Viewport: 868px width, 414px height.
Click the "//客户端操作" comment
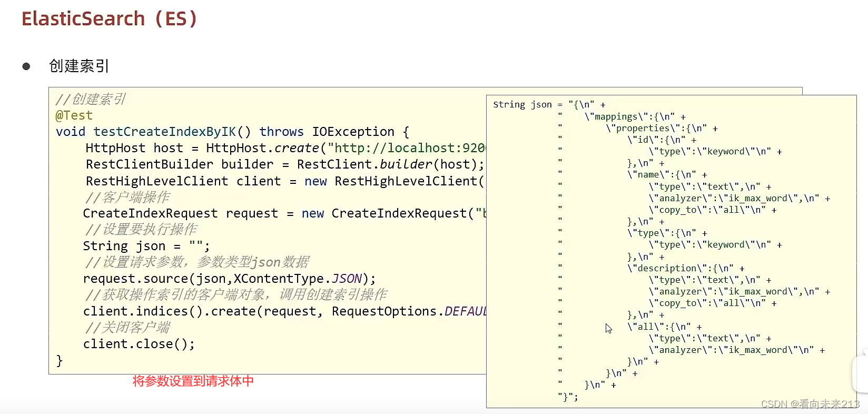(127, 197)
